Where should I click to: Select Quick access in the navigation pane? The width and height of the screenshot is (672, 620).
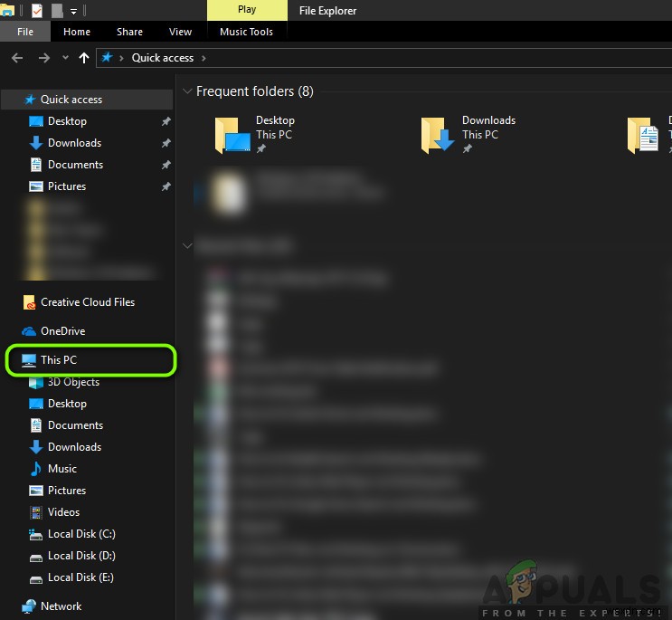pos(87,100)
